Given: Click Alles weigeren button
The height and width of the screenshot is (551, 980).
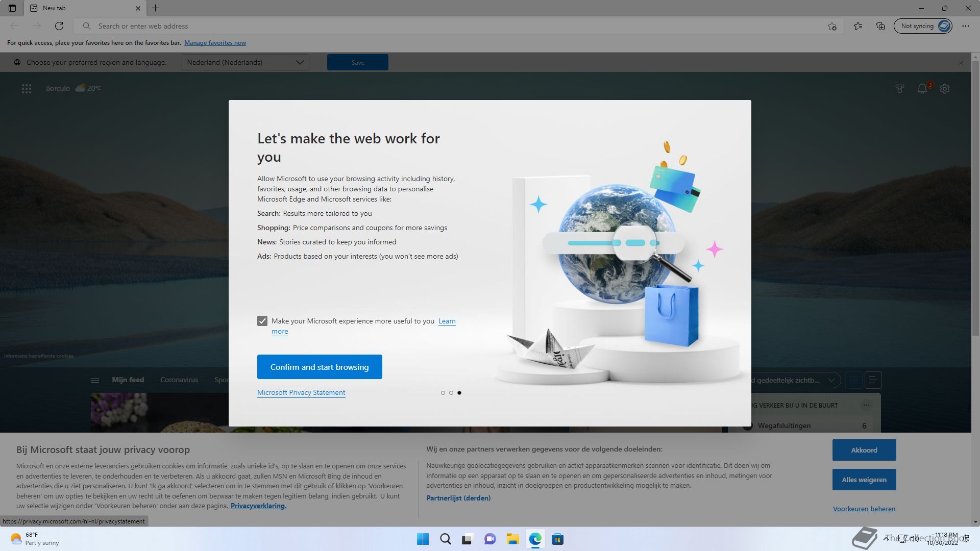Looking at the screenshot, I should point(864,480).
